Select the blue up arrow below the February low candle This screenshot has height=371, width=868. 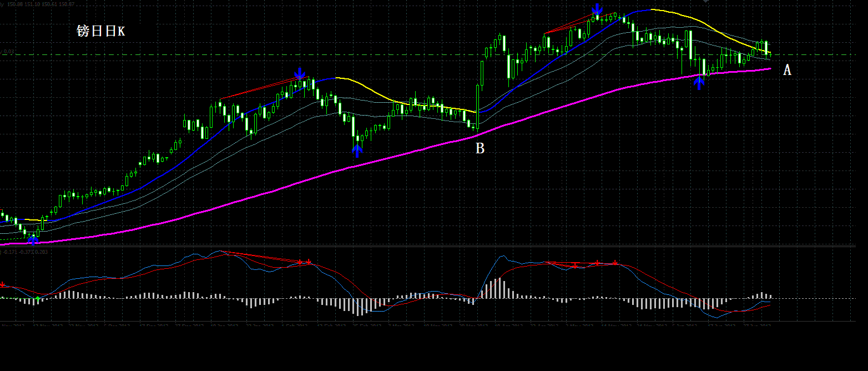click(357, 150)
